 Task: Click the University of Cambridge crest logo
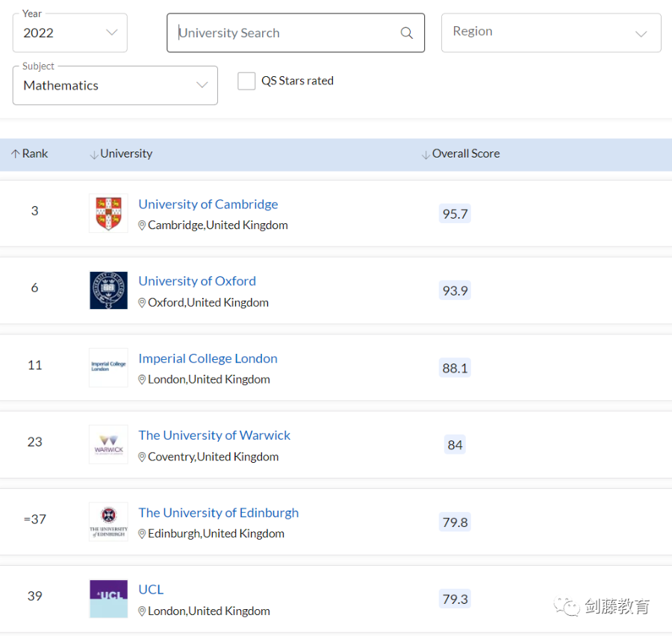point(108,213)
